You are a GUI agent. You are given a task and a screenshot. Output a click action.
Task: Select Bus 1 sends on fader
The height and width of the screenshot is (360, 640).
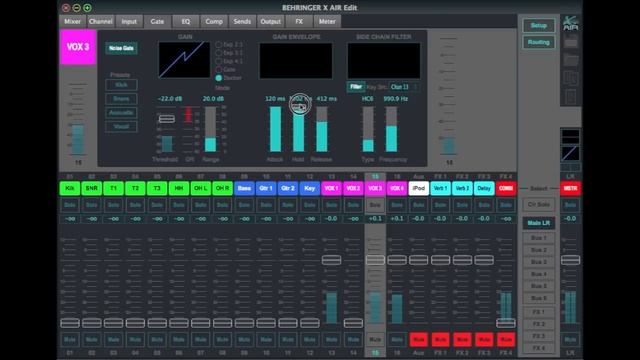tap(538, 238)
